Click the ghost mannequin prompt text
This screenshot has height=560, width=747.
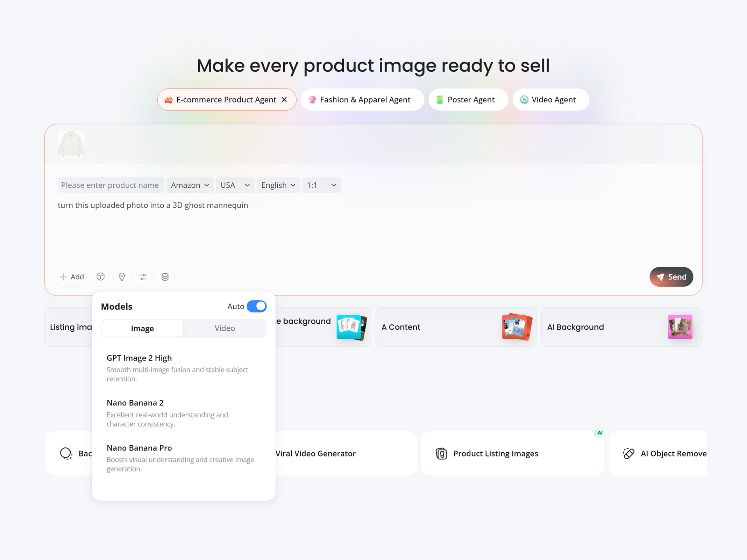click(153, 205)
